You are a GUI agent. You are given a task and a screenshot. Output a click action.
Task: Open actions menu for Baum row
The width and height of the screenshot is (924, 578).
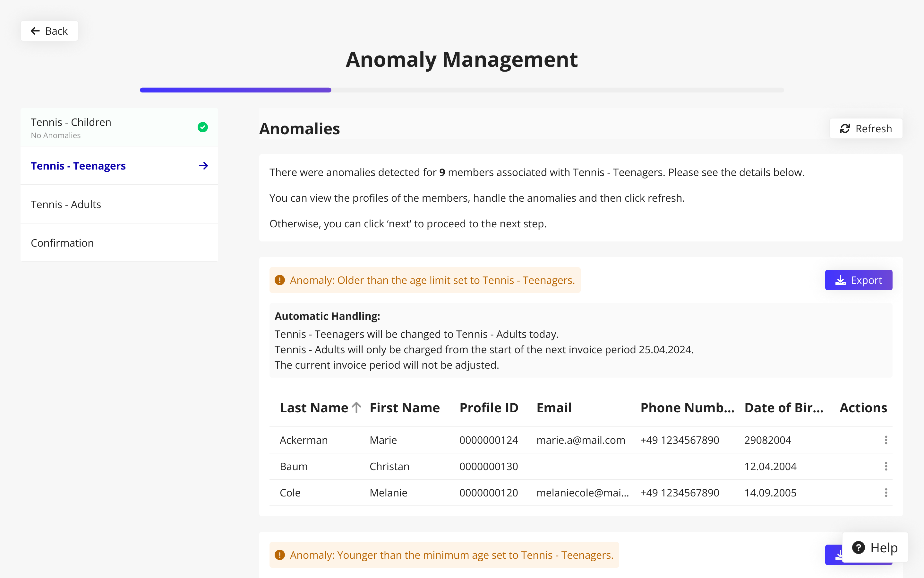point(886,466)
